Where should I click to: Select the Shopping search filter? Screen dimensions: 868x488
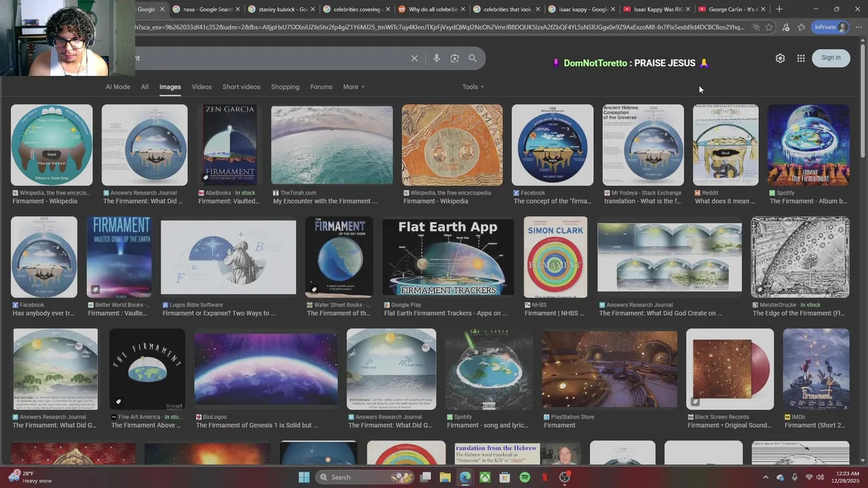[x=285, y=87]
